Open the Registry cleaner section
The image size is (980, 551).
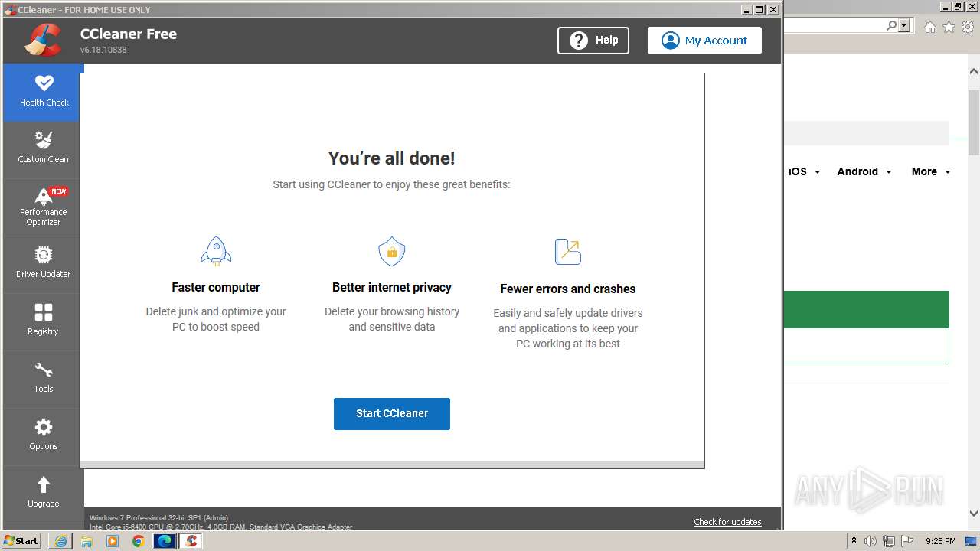(x=44, y=321)
